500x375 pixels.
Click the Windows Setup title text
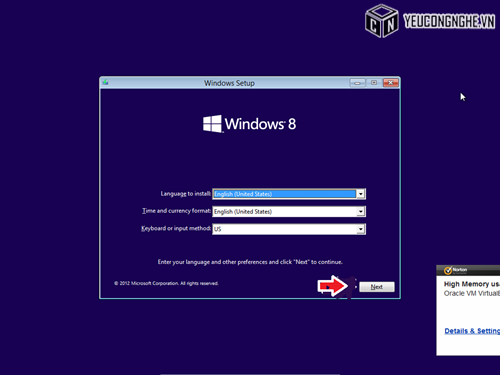(229, 83)
